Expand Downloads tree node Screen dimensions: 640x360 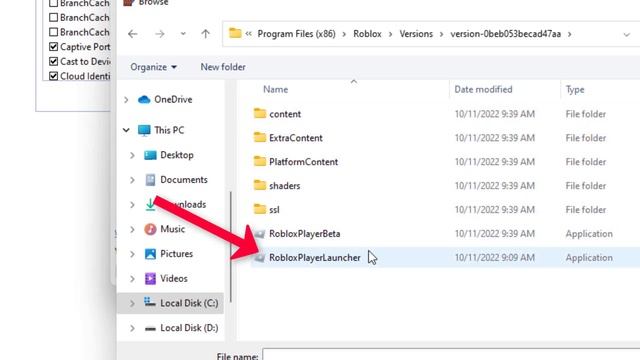[132, 204]
